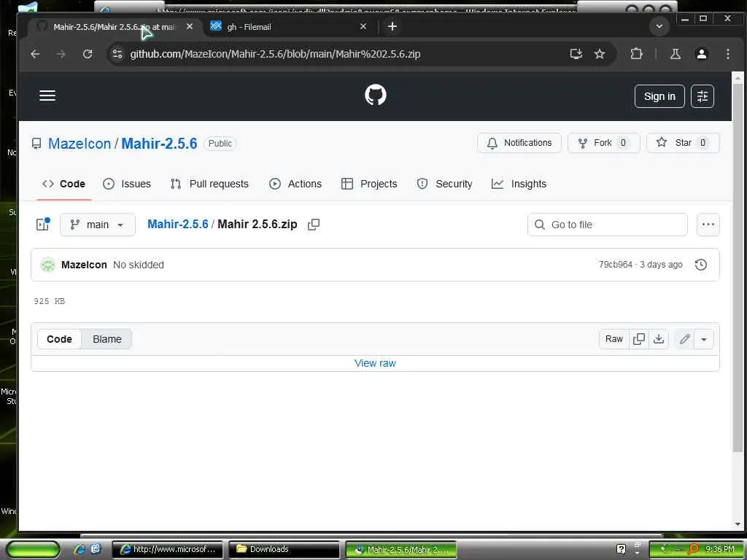Click the Raw button
Viewport: 747px width, 560px height.
click(614, 339)
